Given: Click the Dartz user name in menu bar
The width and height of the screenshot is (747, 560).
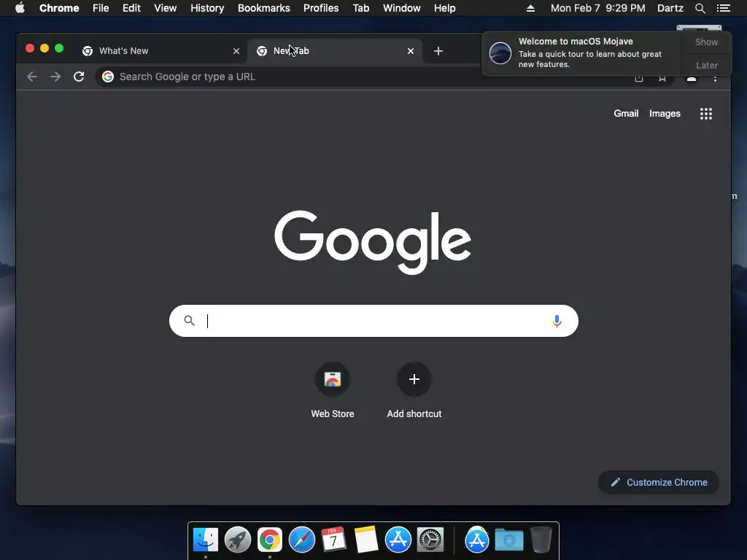Looking at the screenshot, I should click(670, 8).
